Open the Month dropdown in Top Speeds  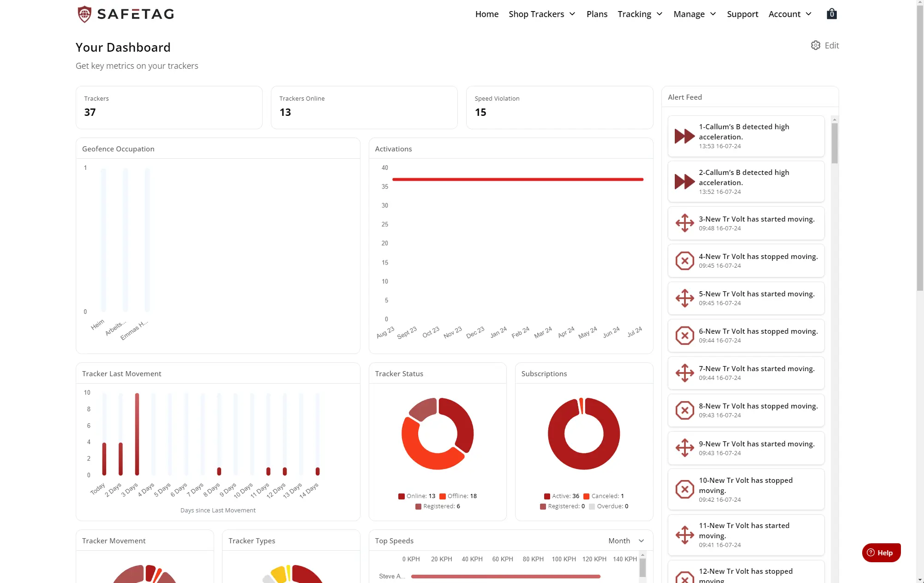click(625, 541)
